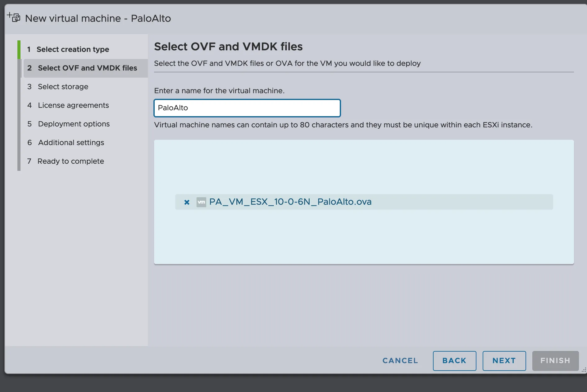This screenshot has height=392, width=587.
Task: Open step 6 Additional settings
Action: (71, 143)
